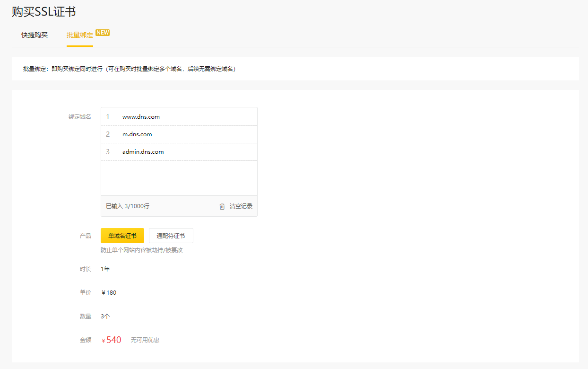Click the 已输入 3/1000行 counter
Screen dimensions: 588x369
point(128,206)
